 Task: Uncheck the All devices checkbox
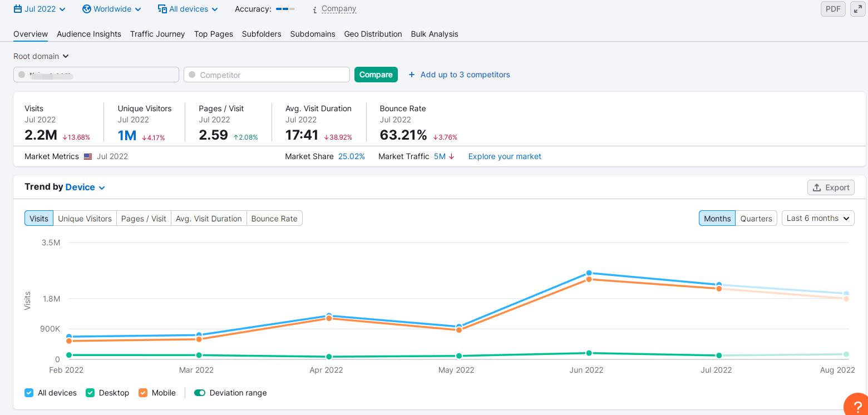pyautogui.click(x=29, y=393)
